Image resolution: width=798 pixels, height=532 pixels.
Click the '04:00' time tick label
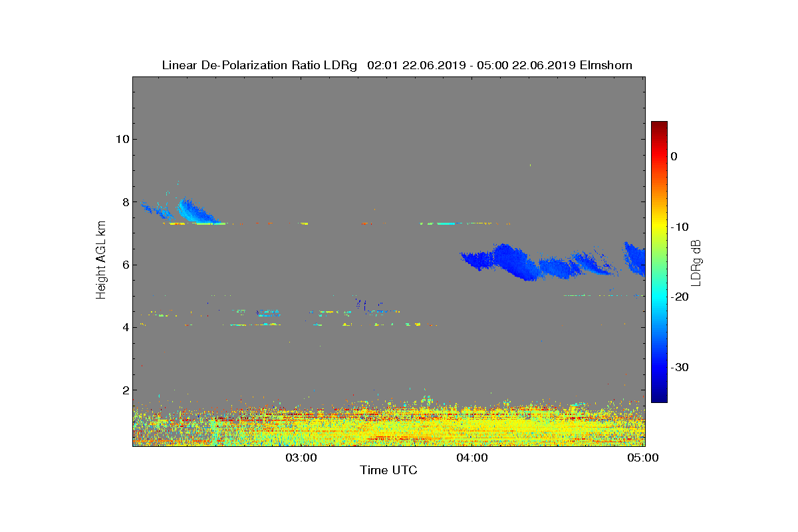coord(472,458)
